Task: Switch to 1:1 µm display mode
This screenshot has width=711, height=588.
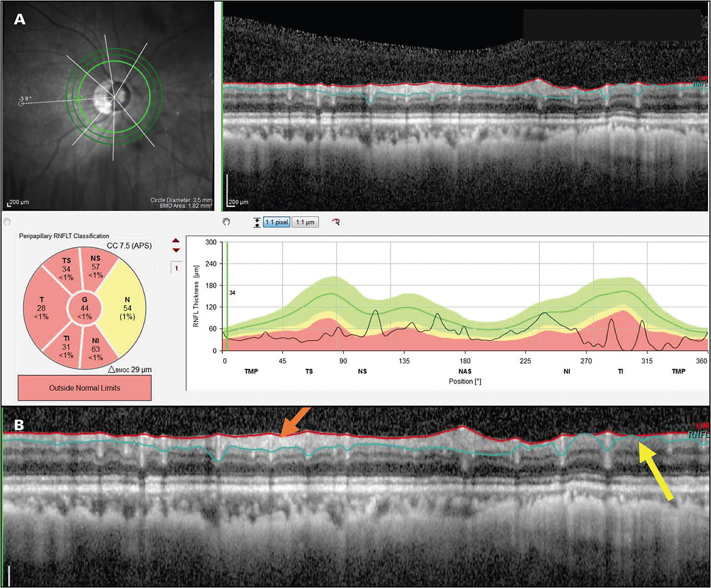Action: coord(304,222)
